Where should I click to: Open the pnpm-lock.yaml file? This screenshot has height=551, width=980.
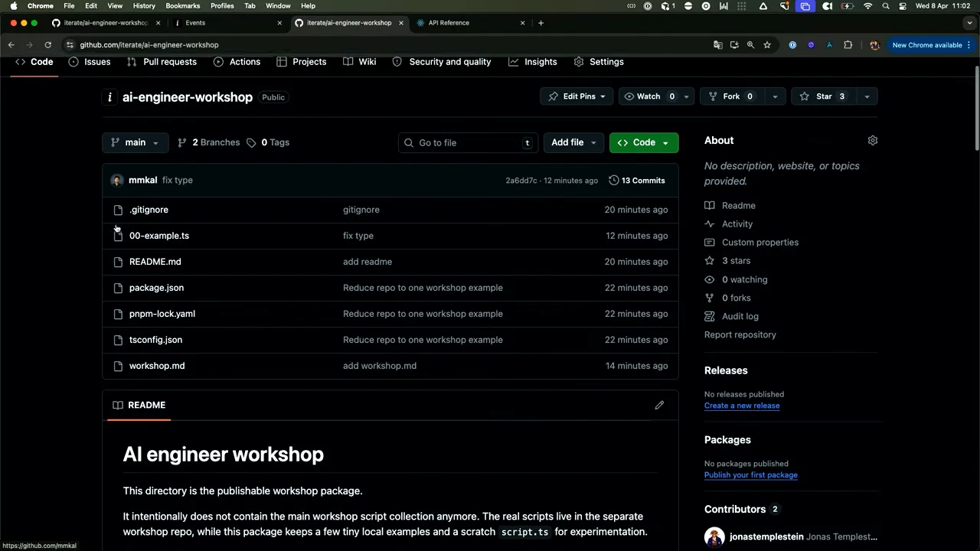162,314
